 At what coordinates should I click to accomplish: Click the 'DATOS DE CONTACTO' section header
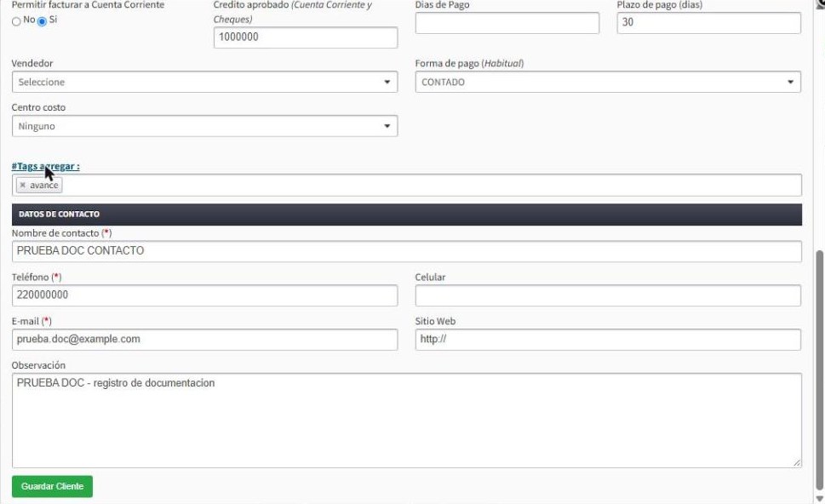point(407,215)
